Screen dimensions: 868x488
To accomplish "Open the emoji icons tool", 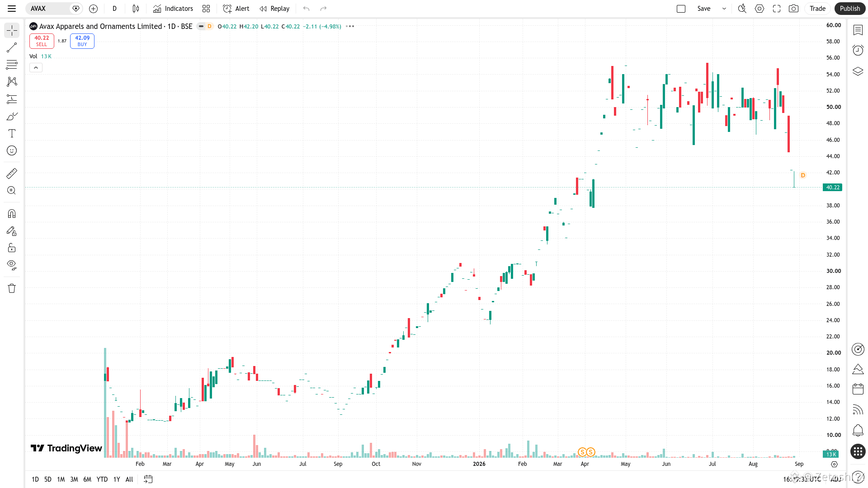I will 12,150.
